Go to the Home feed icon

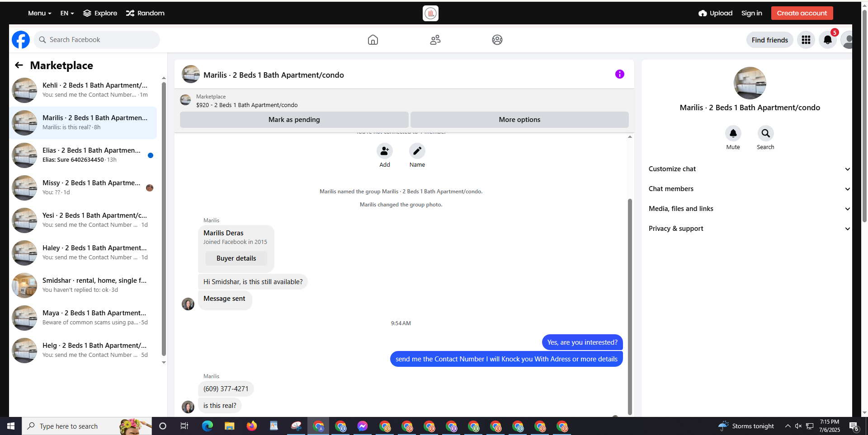[x=373, y=40]
